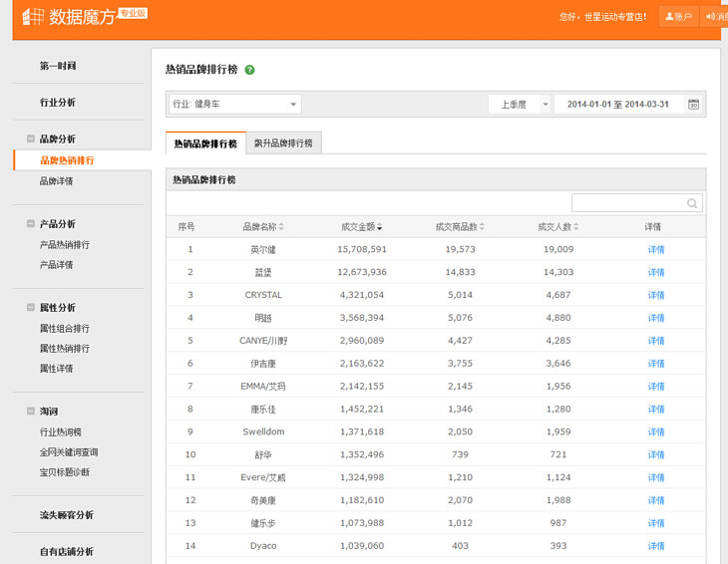The width and height of the screenshot is (728, 564).
Task: Select 全网关键词查询 sidebar item
Action: tap(69, 452)
